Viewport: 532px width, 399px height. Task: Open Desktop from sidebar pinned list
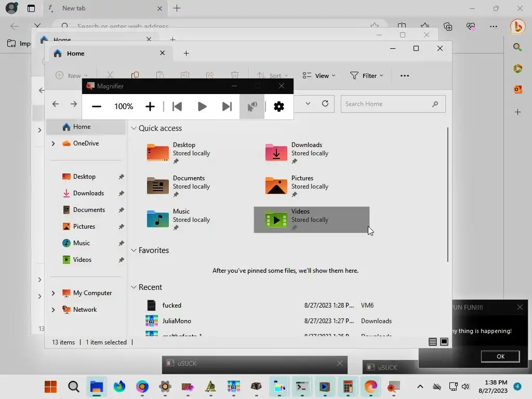pyautogui.click(x=84, y=177)
